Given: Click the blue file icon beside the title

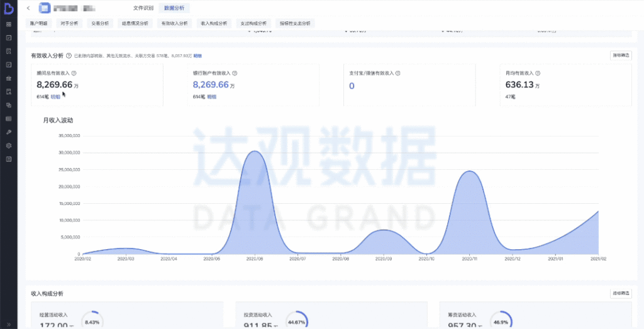Looking at the screenshot, I should 45,8.
